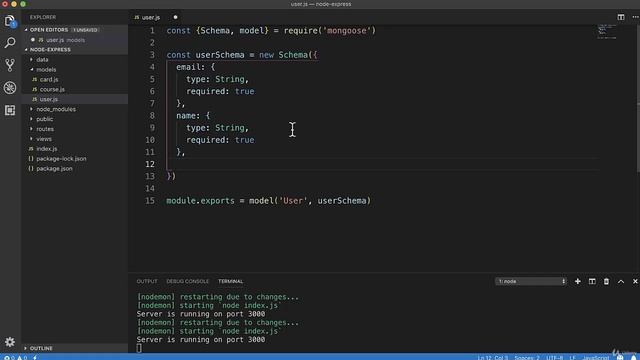Click "name" key on line 8
The height and width of the screenshot is (360, 640).
(186, 116)
